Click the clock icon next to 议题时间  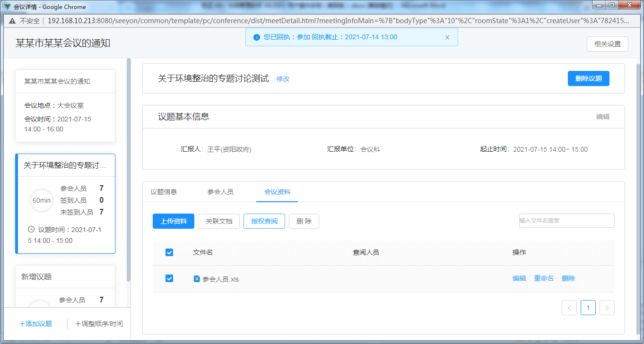click(32, 230)
